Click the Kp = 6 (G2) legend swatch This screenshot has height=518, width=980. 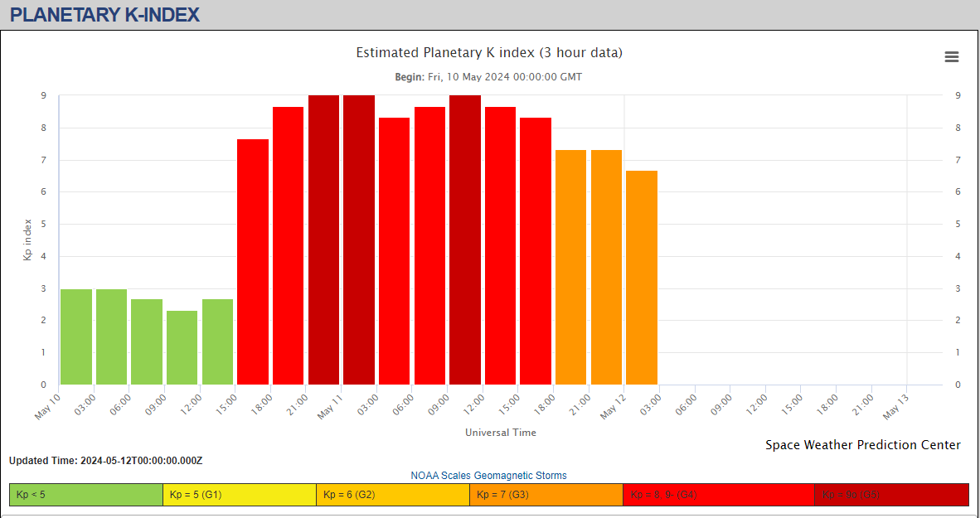[x=393, y=495]
